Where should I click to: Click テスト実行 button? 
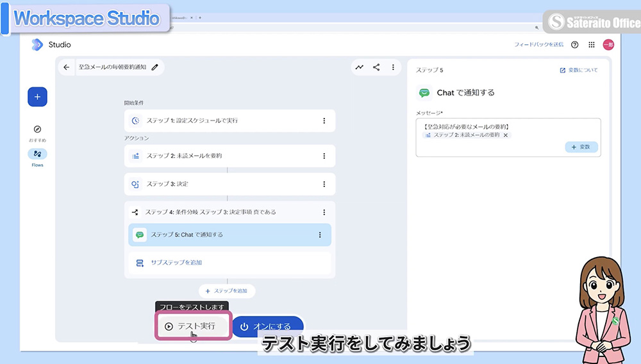coord(193,326)
